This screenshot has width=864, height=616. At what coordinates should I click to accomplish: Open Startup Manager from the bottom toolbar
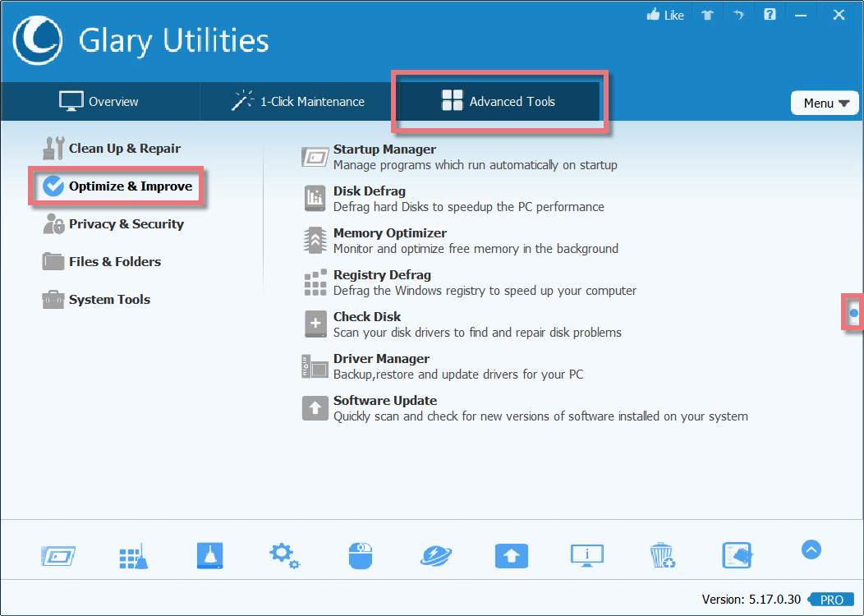(x=58, y=556)
